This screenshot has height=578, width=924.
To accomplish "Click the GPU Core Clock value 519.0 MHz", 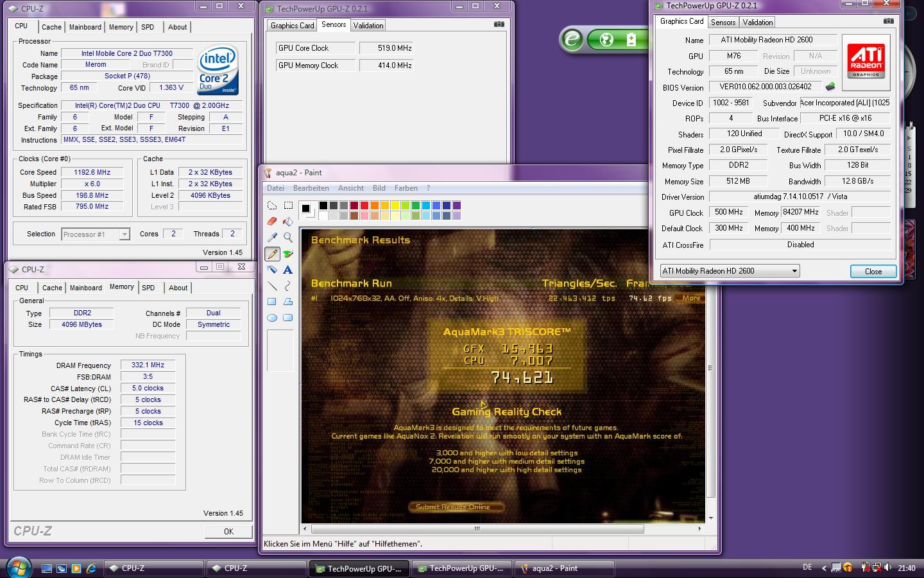I will (386, 48).
